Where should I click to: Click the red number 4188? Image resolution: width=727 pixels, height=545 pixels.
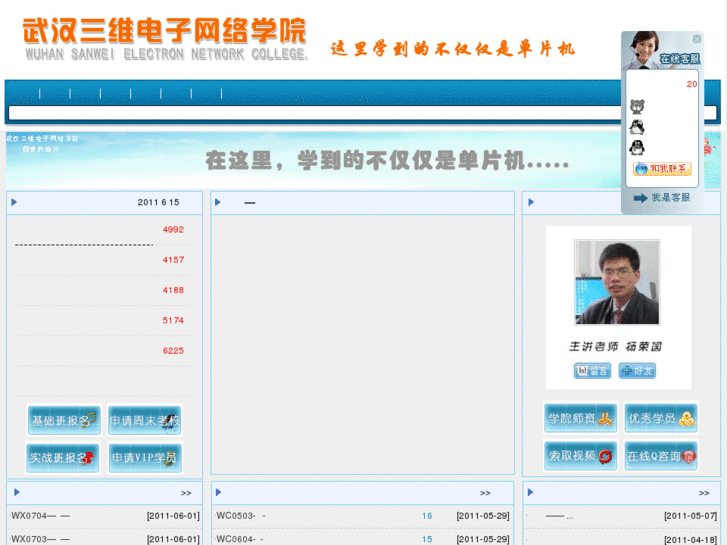click(173, 290)
